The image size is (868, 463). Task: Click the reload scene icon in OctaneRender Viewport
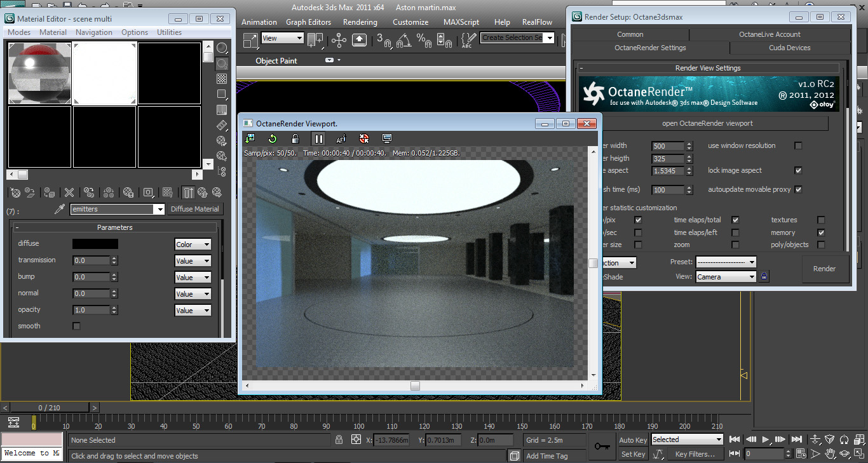pos(272,138)
